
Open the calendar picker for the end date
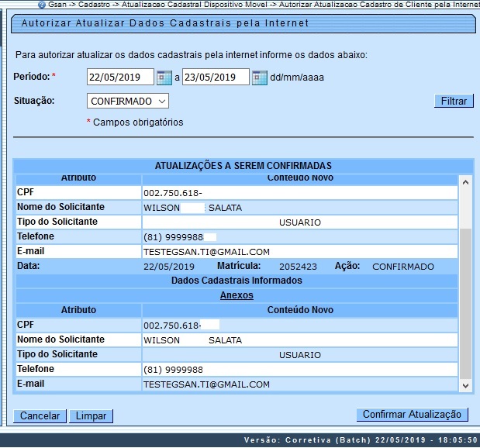pos(259,77)
